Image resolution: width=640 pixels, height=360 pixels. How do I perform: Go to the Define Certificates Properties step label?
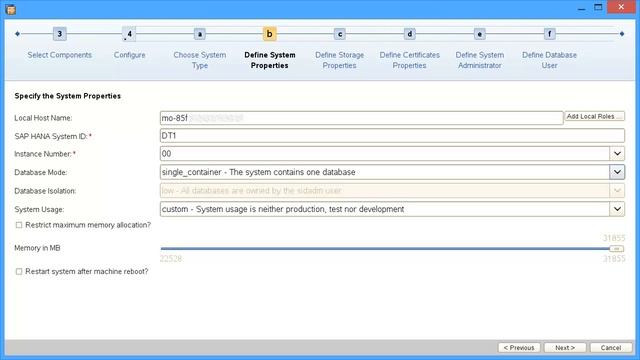pyautogui.click(x=409, y=60)
